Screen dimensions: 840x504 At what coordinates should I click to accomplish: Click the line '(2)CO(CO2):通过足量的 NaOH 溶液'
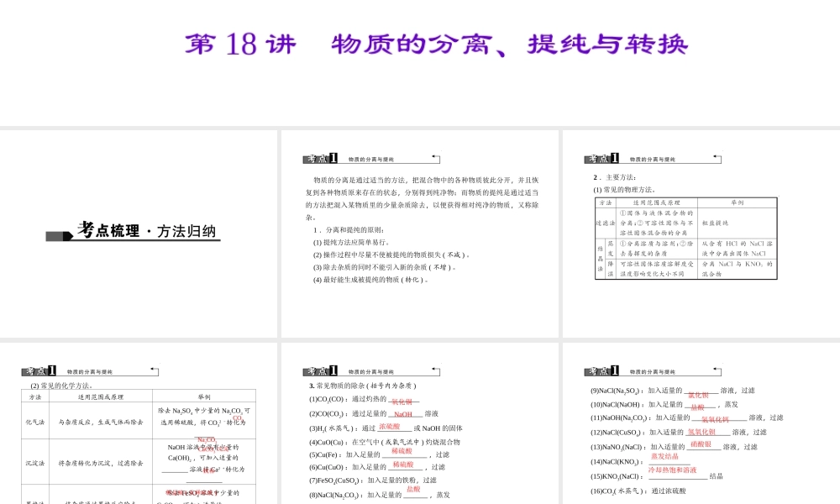[374, 413]
